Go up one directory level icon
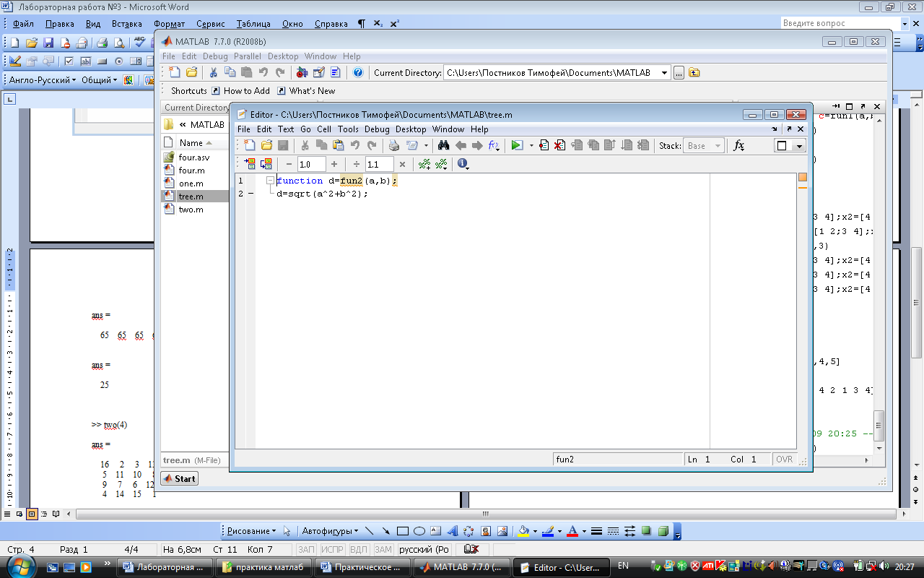The height and width of the screenshot is (578, 924). tap(694, 72)
